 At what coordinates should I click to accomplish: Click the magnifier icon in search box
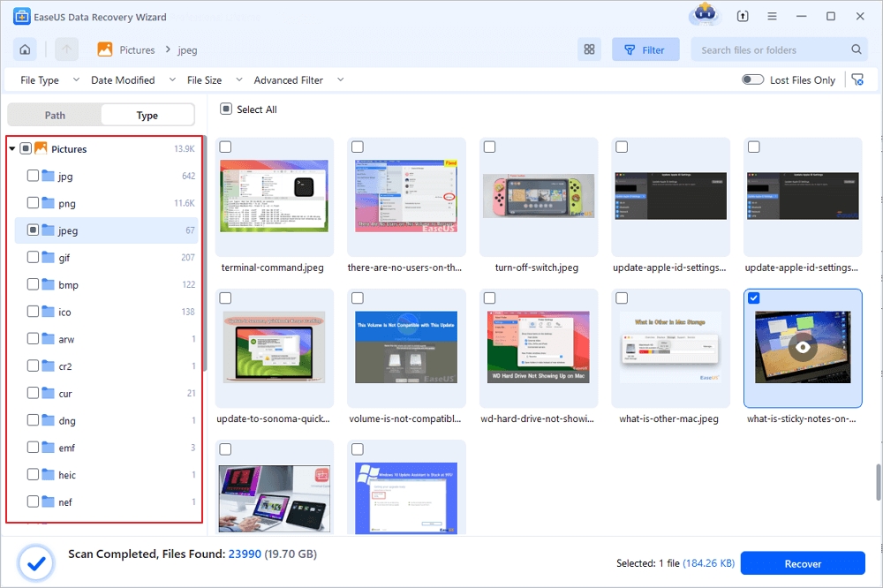(857, 50)
